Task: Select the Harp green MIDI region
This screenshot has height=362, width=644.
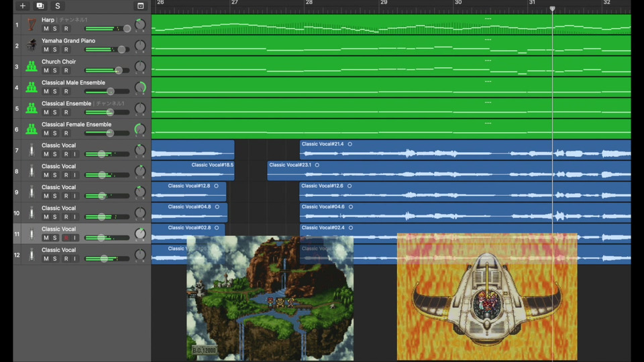Action: point(391,24)
